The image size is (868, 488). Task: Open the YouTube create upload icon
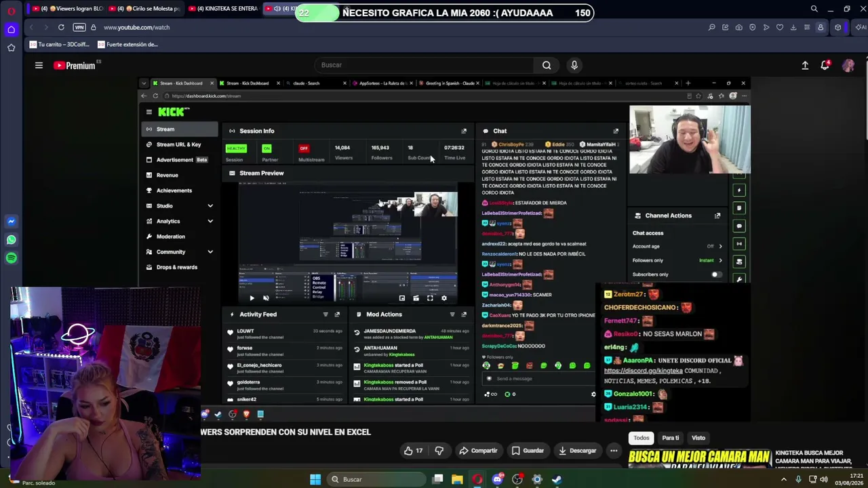tap(805, 65)
